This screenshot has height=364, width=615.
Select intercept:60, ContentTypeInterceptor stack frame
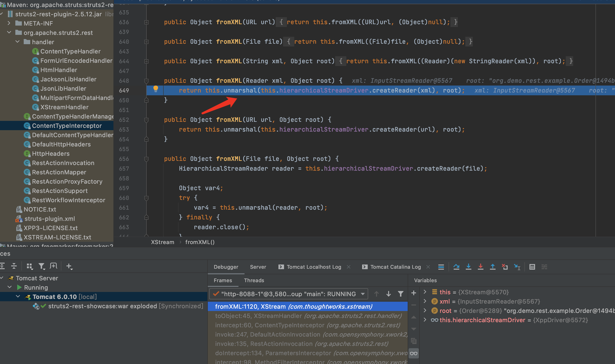tap(308, 325)
